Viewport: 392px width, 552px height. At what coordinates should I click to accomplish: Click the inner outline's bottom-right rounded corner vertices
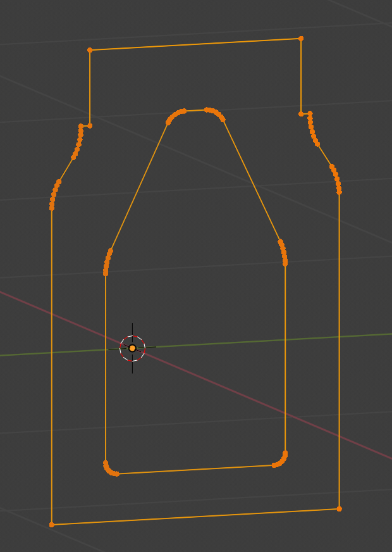(x=281, y=461)
